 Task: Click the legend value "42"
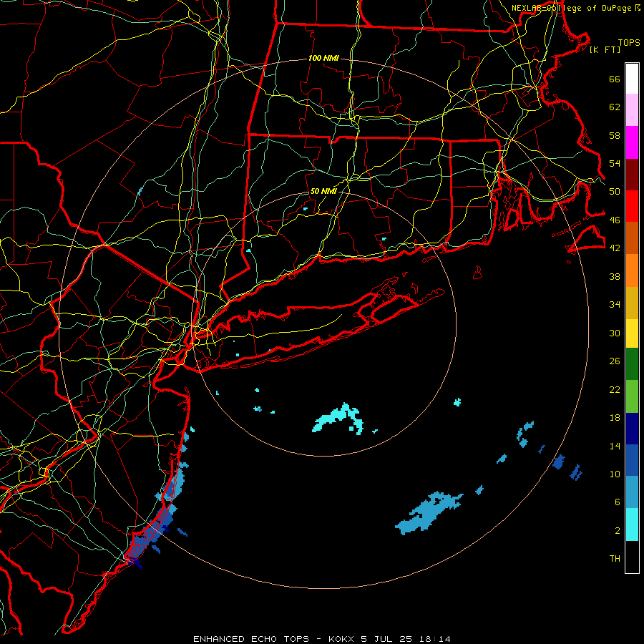click(615, 248)
